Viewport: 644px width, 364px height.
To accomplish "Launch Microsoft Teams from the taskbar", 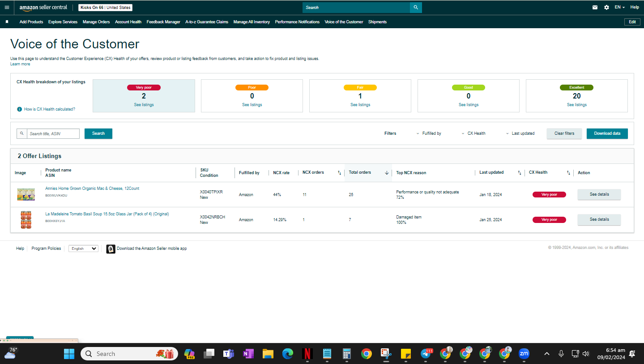I will click(229, 354).
